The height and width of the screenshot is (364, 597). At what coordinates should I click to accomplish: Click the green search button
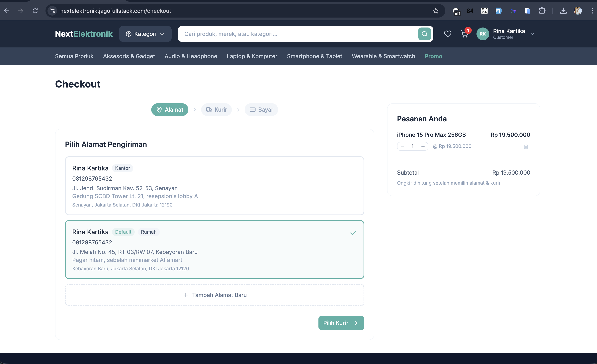point(424,34)
